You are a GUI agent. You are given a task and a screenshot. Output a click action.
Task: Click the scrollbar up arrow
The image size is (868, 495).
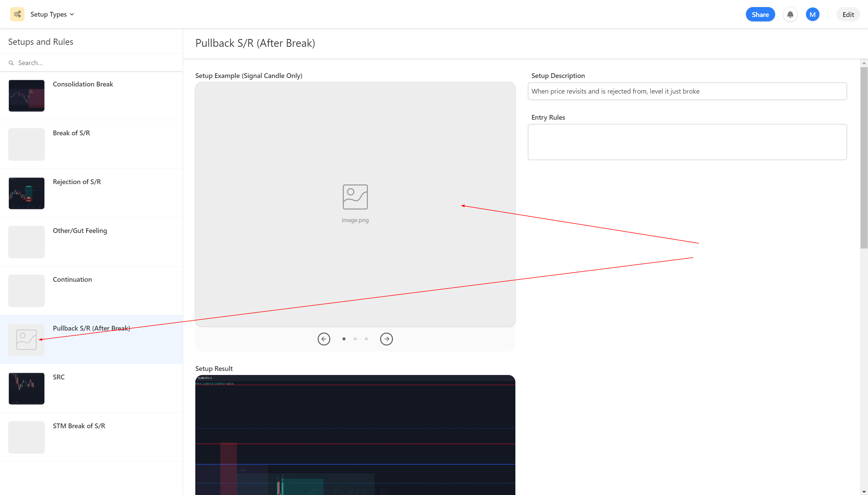click(864, 63)
